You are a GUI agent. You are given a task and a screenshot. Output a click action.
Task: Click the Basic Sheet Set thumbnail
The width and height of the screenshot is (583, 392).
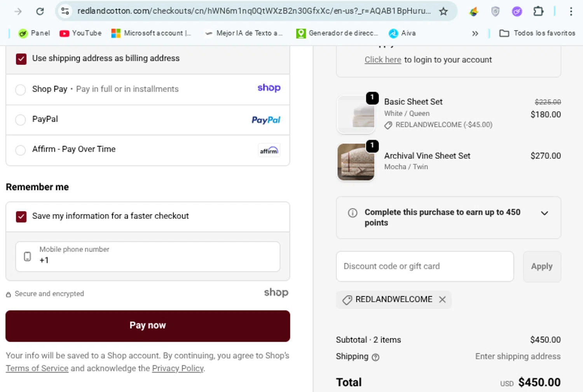(356, 115)
